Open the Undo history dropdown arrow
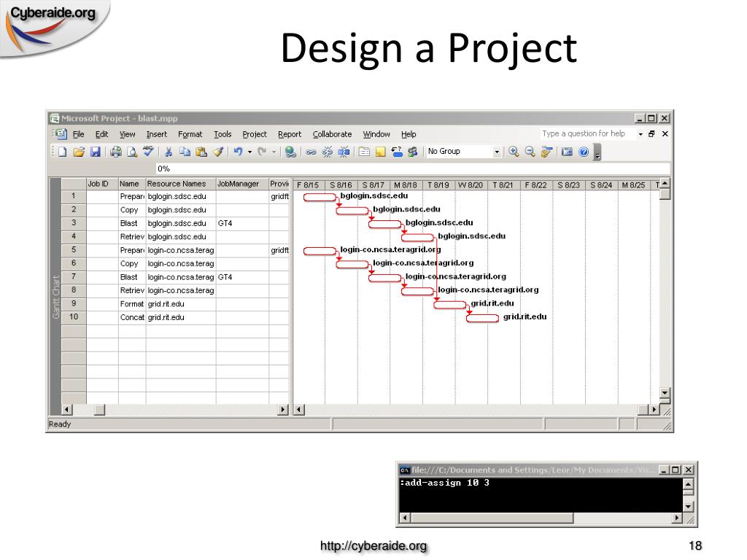This screenshot has height=560, width=747. pos(249,152)
